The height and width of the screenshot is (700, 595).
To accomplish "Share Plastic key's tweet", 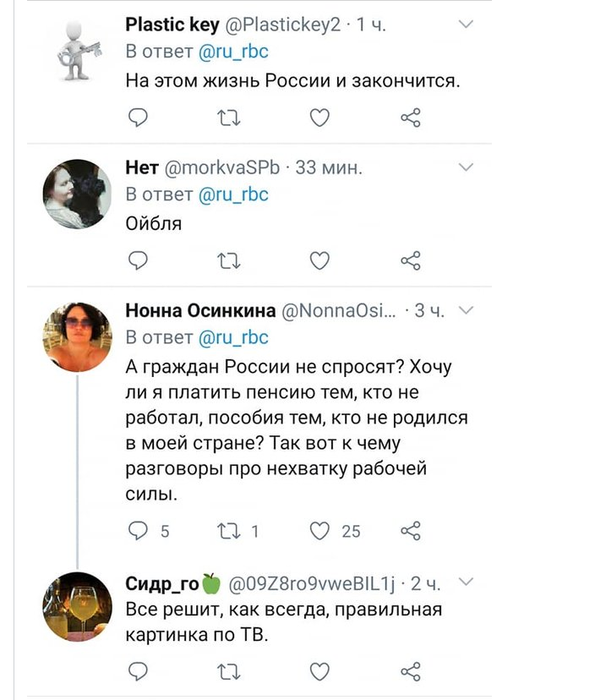I will [x=411, y=118].
